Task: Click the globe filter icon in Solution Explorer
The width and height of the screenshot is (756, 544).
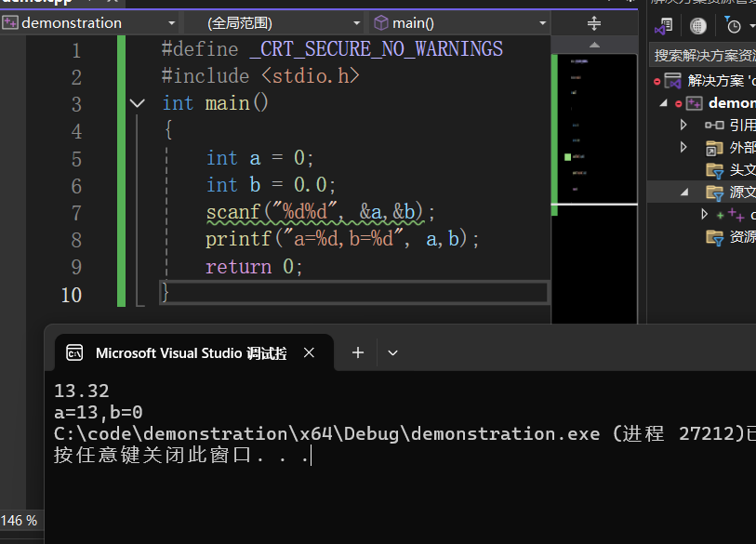Action: (697, 25)
